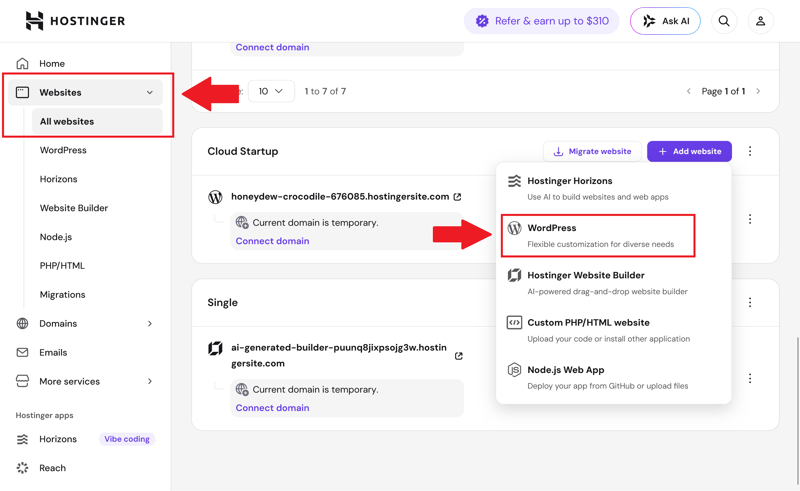Open three-dot menu for ai-generated-builder website
Viewport: 800px width, 491px height.
tap(750, 378)
